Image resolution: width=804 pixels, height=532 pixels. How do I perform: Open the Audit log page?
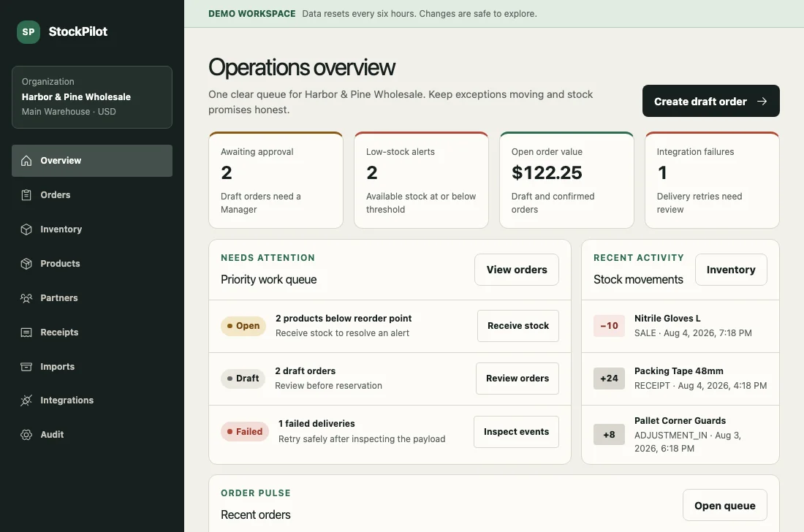(92, 435)
